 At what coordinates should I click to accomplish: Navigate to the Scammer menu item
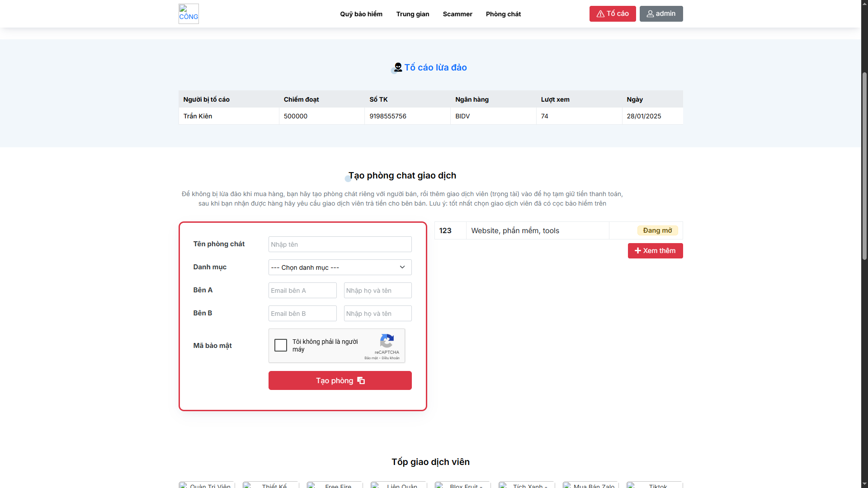(x=458, y=14)
